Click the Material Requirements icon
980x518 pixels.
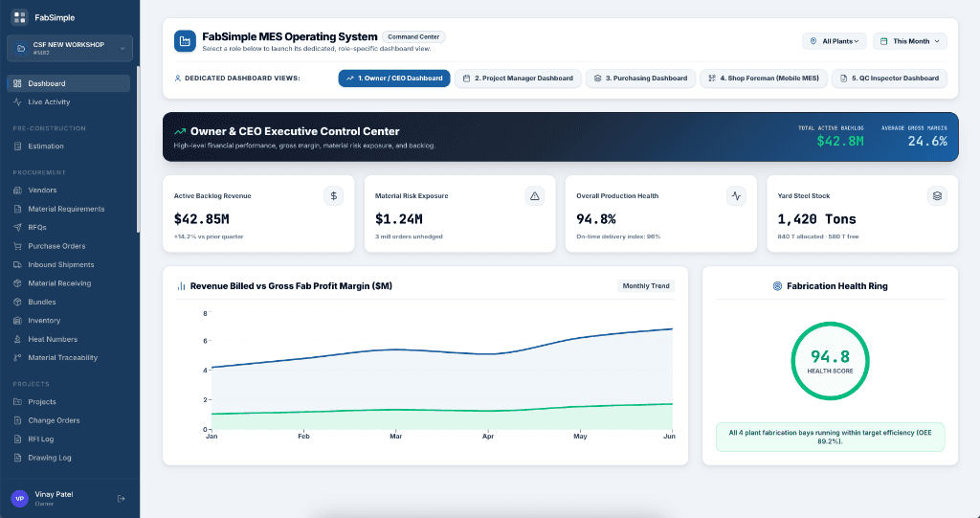click(x=17, y=209)
